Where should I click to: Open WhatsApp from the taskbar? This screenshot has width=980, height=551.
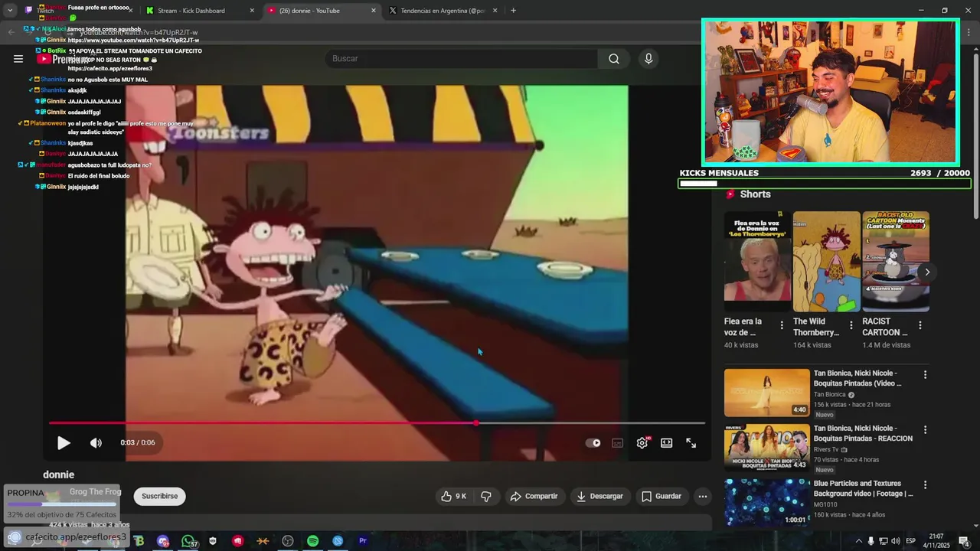click(188, 541)
